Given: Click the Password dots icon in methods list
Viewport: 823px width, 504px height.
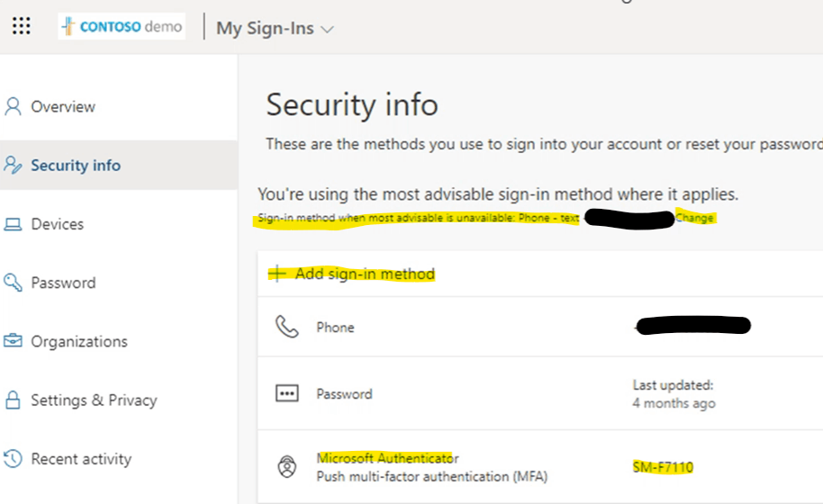Looking at the screenshot, I should 287,393.
